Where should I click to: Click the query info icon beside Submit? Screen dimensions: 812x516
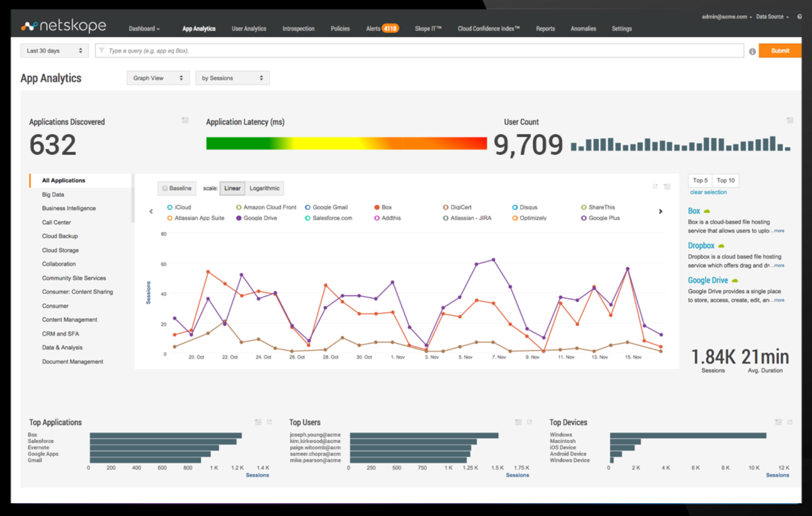[x=752, y=52]
